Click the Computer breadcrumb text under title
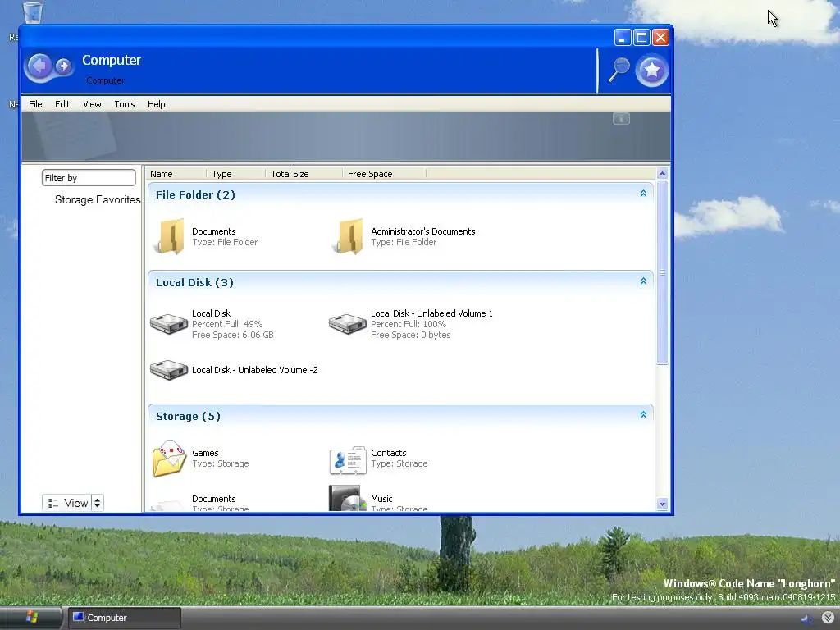 pos(105,80)
